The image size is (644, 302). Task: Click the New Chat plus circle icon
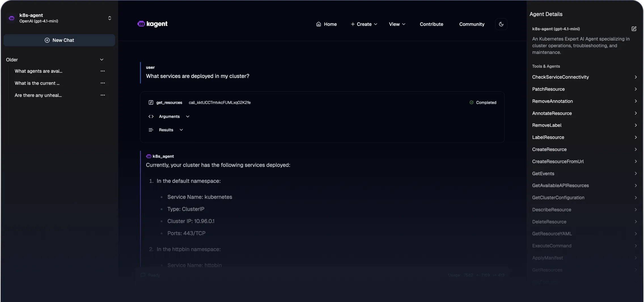47,40
